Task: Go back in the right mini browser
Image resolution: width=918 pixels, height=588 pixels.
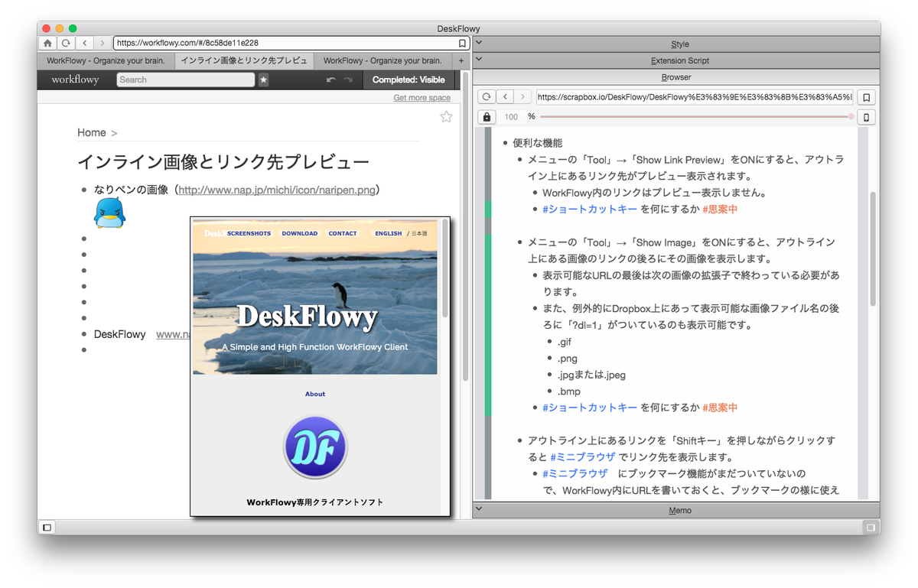Action: (x=504, y=97)
